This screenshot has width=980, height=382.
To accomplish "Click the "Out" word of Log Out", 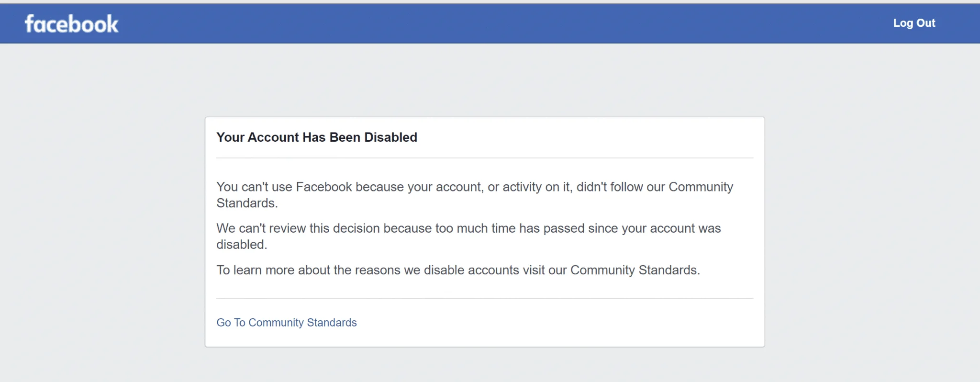I will (x=925, y=23).
